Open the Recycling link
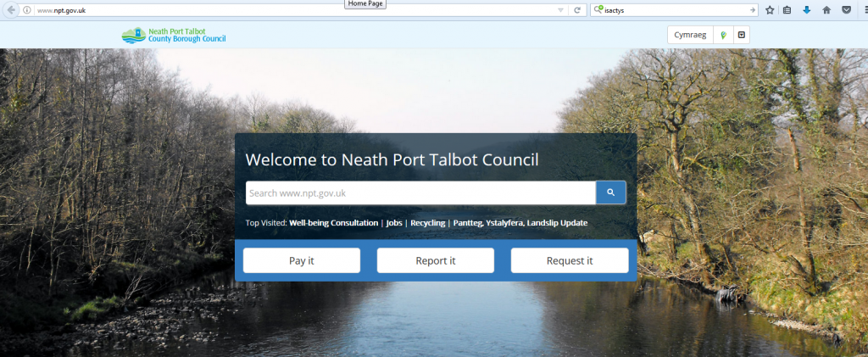The width and height of the screenshot is (868, 357). pos(427,223)
